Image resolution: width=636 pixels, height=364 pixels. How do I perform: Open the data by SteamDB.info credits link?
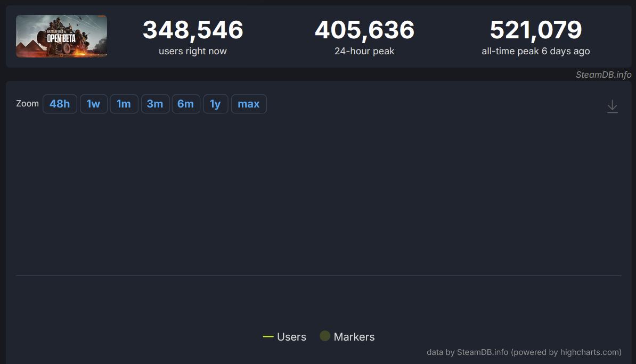tap(524, 352)
